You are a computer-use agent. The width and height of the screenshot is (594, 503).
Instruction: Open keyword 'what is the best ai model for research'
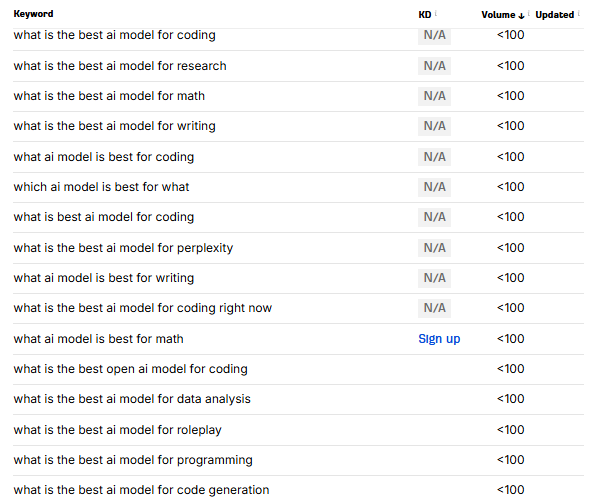120,66
